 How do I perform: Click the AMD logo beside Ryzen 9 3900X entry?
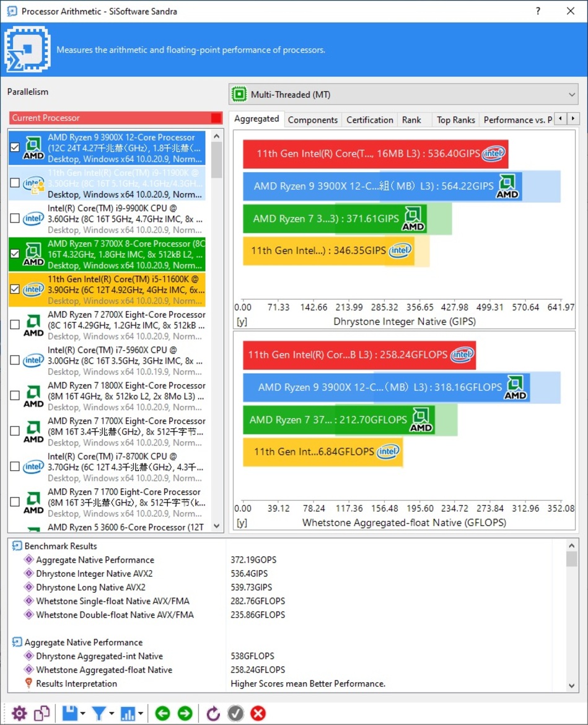click(33, 148)
